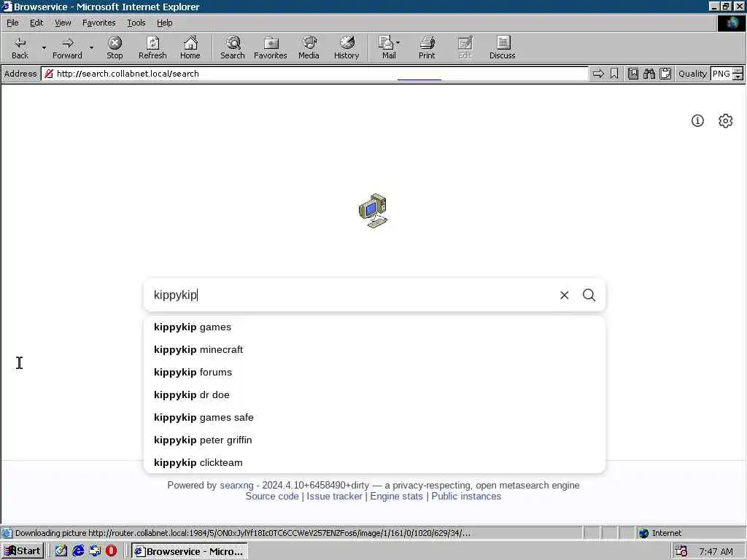The width and height of the screenshot is (747, 560).
Task: Click the system tray icon beside clock
Action: click(x=681, y=551)
